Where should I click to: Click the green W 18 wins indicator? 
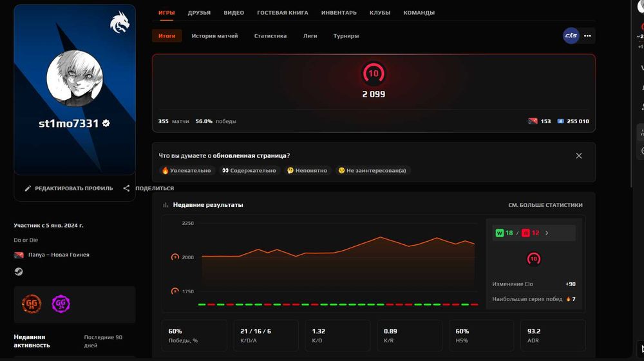coord(504,233)
